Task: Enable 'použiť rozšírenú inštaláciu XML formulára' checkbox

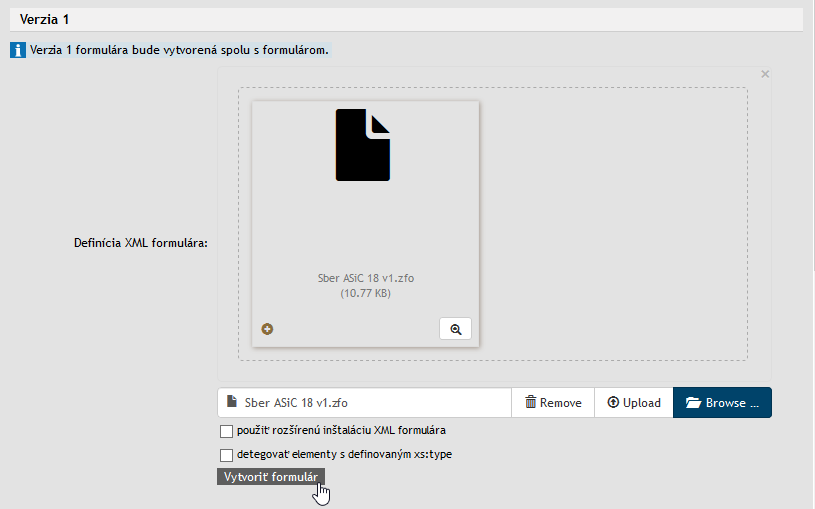Action: [226, 431]
